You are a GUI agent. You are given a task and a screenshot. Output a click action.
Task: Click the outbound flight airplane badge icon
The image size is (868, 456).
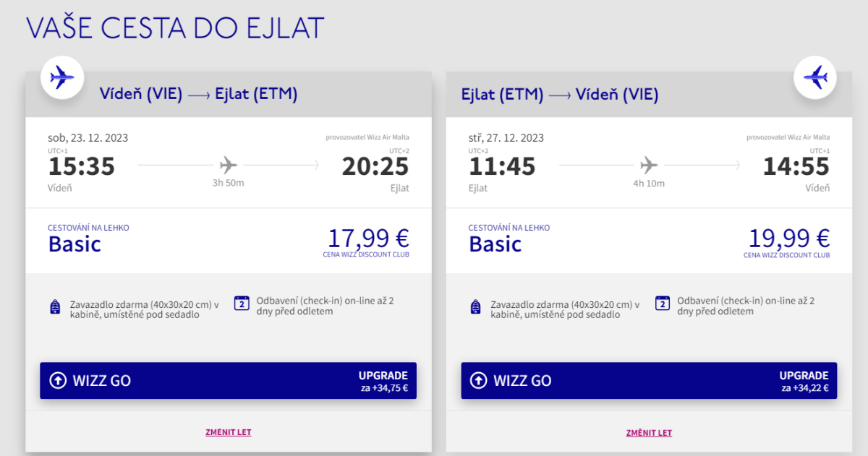[x=62, y=77]
